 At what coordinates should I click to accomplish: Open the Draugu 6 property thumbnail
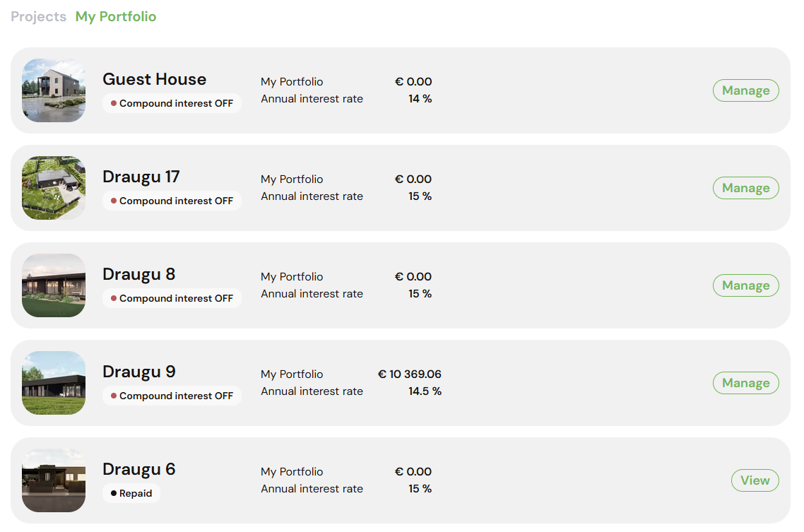[54, 480]
